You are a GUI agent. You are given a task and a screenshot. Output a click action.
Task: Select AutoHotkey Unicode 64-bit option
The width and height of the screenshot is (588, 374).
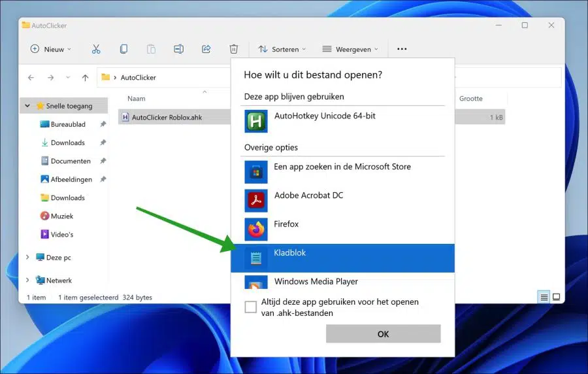click(342, 121)
